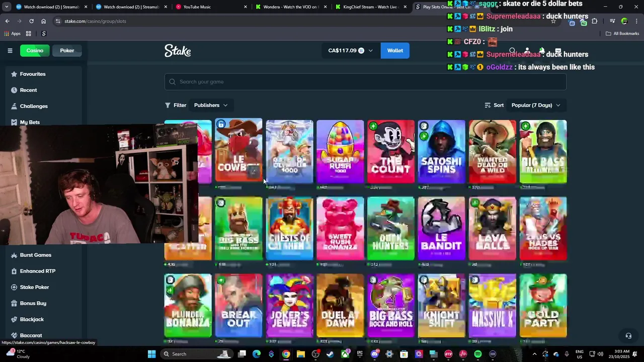This screenshot has height=362, width=644.
Task: Click the Stake logo
Action: pyautogui.click(x=178, y=51)
